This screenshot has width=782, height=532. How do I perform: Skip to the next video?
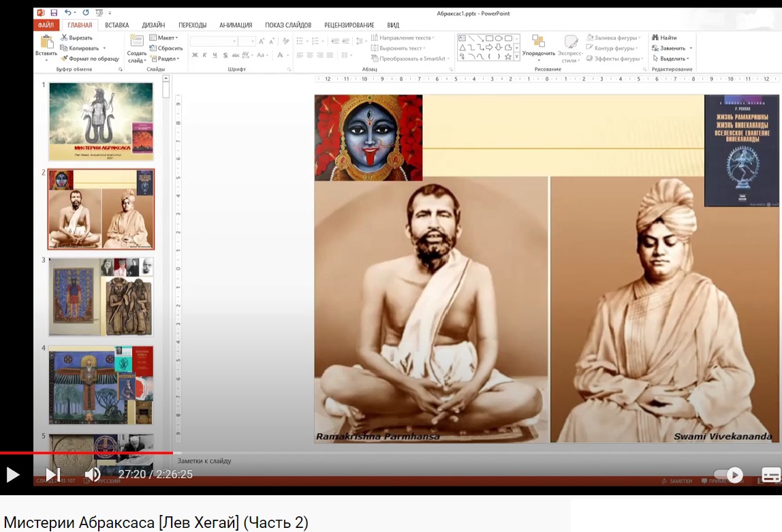point(53,475)
